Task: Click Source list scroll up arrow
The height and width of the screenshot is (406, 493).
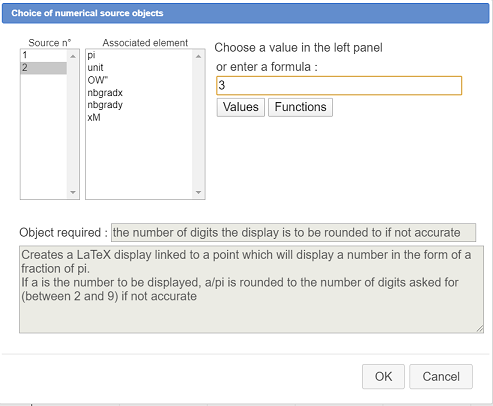Action: (x=73, y=56)
